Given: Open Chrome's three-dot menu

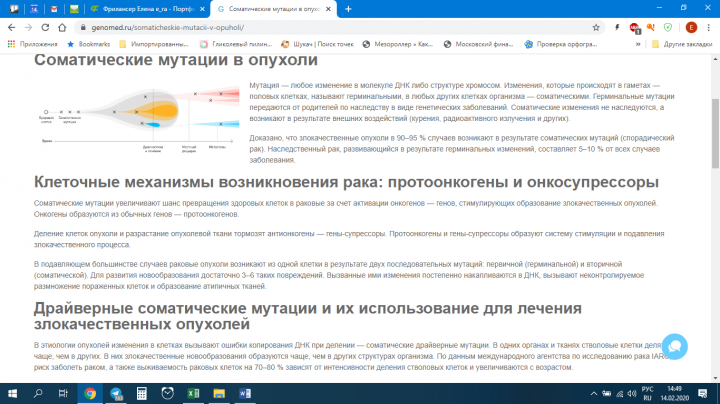Looking at the screenshot, I should (x=709, y=28).
